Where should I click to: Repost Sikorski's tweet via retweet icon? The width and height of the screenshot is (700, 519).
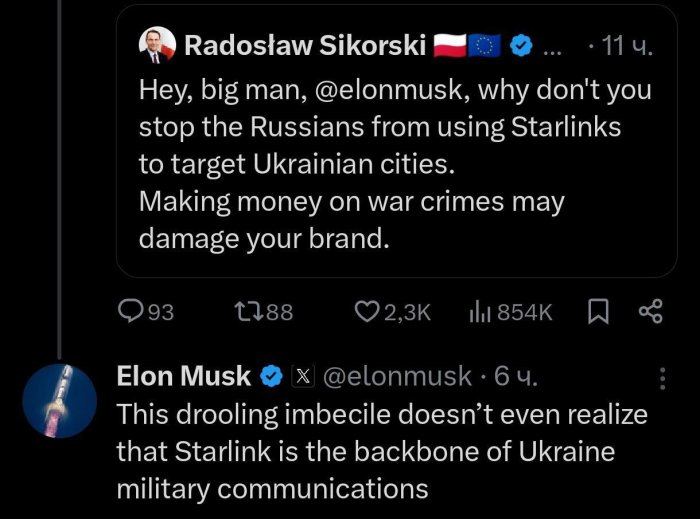click(x=245, y=313)
